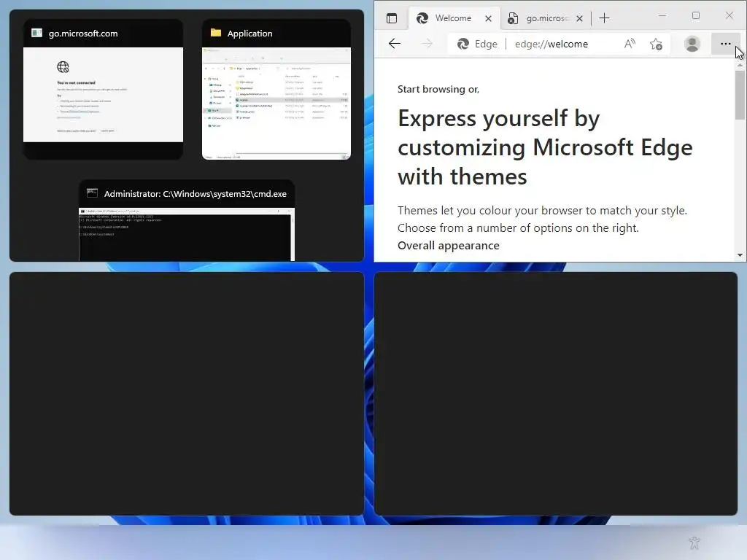Image resolution: width=747 pixels, height=560 pixels.
Task: Maximize the Edge window
Action: click(x=695, y=16)
